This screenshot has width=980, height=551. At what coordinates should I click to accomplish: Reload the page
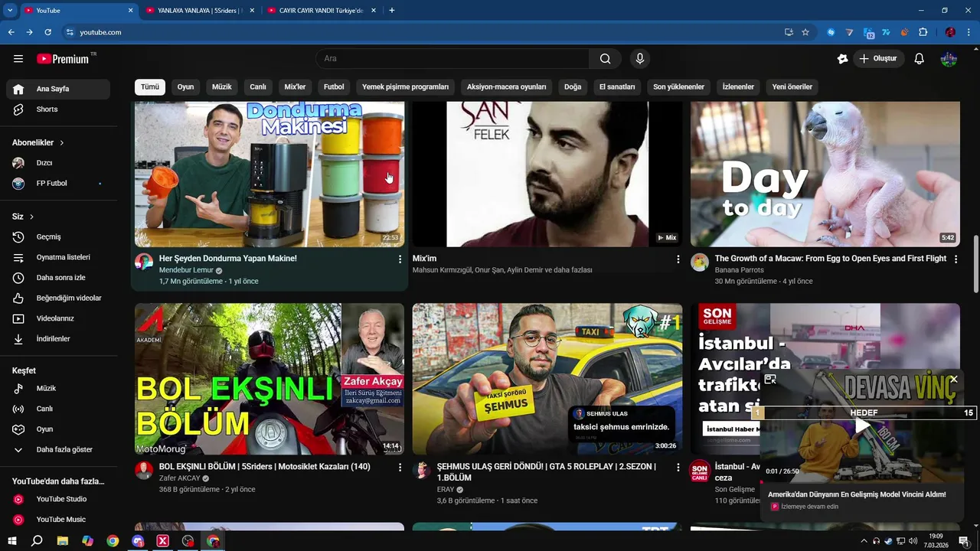47,32
